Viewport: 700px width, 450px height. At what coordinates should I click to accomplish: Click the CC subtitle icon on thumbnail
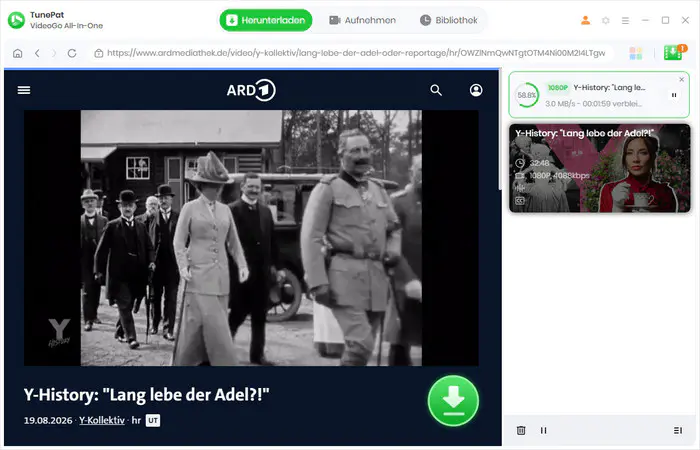(520, 201)
